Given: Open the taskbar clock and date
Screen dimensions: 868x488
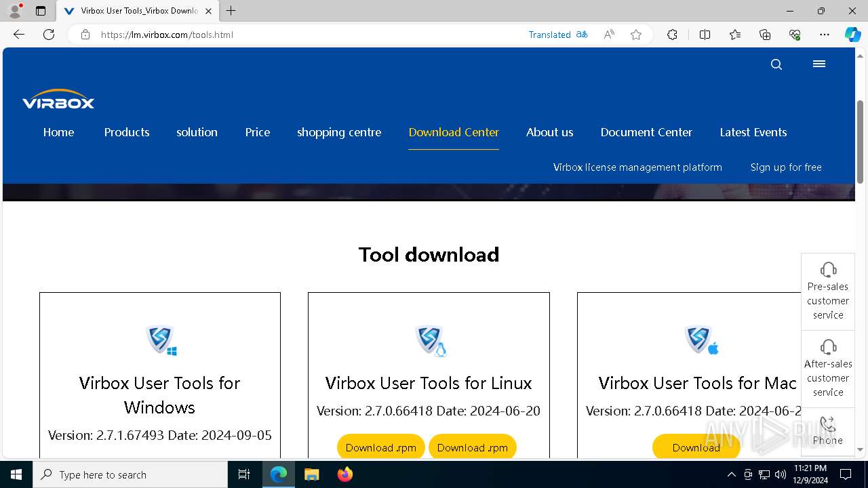Looking at the screenshot, I should click(810, 474).
